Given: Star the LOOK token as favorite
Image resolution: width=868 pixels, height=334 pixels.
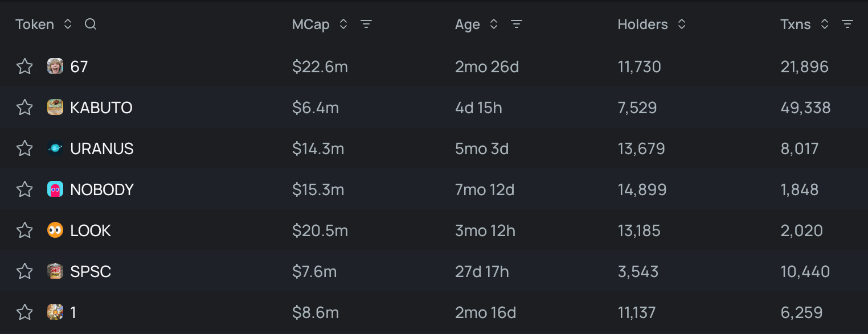Looking at the screenshot, I should [x=24, y=230].
